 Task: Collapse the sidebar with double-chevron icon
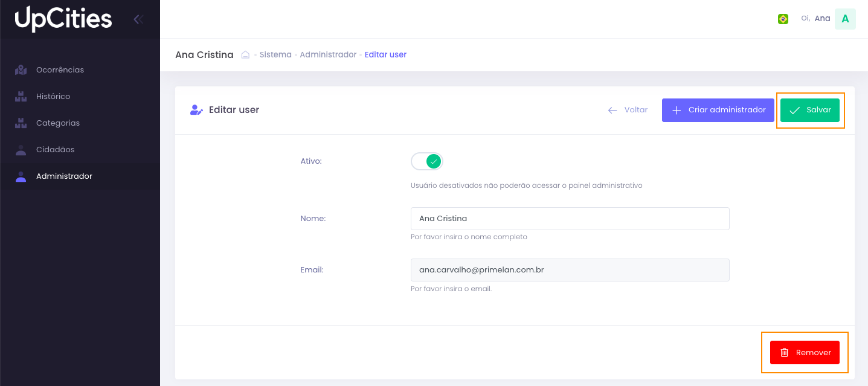tap(138, 19)
